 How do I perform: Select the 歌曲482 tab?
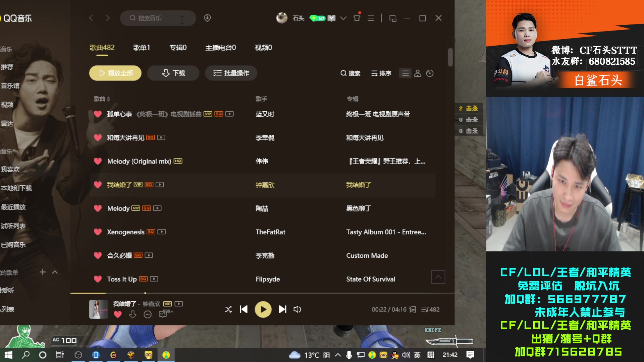102,48
